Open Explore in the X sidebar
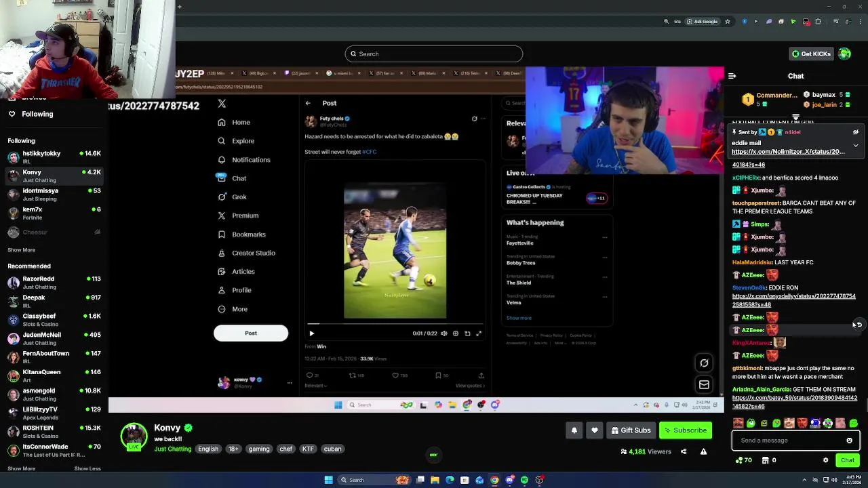Viewport: 868px width, 488px height. [x=236, y=141]
